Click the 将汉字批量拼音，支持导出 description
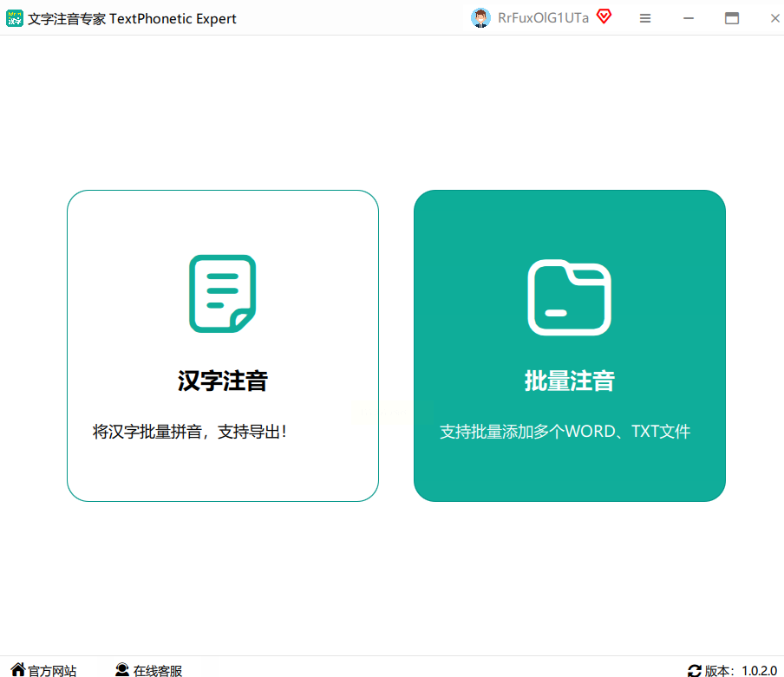This screenshot has height=677, width=784. [190, 431]
